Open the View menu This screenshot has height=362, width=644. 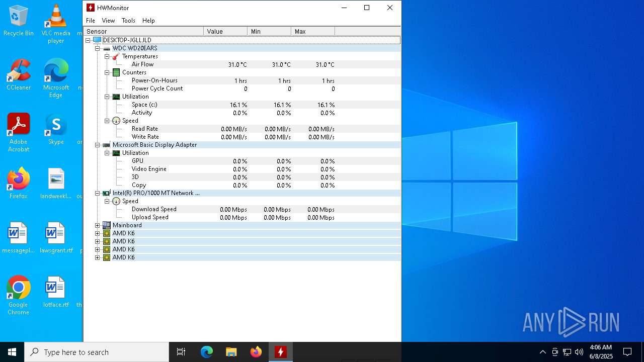tap(108, 21)
